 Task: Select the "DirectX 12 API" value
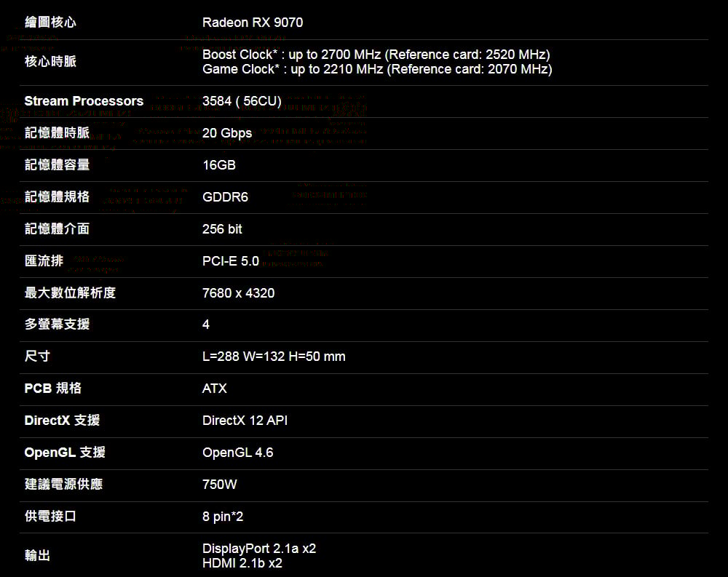pyautogui.click(x=245, y=420)
